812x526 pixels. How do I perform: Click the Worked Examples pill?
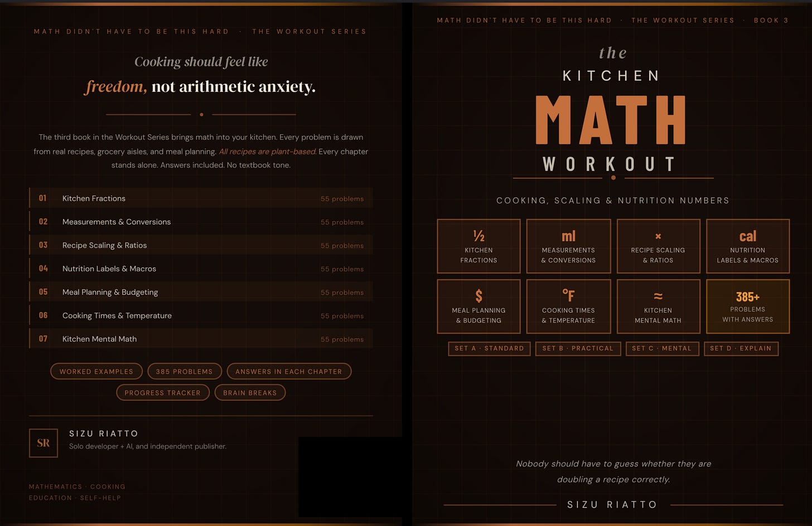pos(96,371)
